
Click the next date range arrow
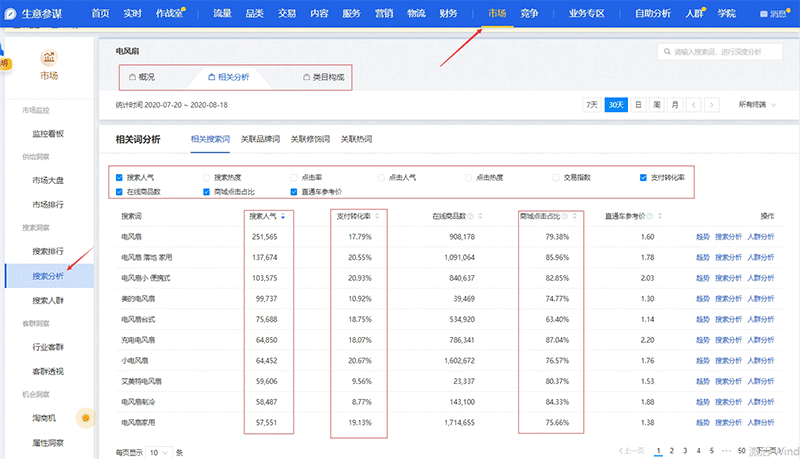tap(712, 104)
